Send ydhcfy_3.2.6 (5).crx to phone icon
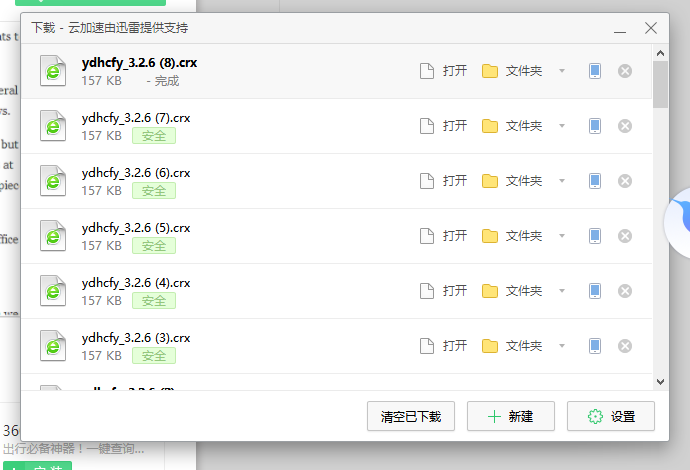Viewport: 690px width, 470px height. (x=595, y=236)
